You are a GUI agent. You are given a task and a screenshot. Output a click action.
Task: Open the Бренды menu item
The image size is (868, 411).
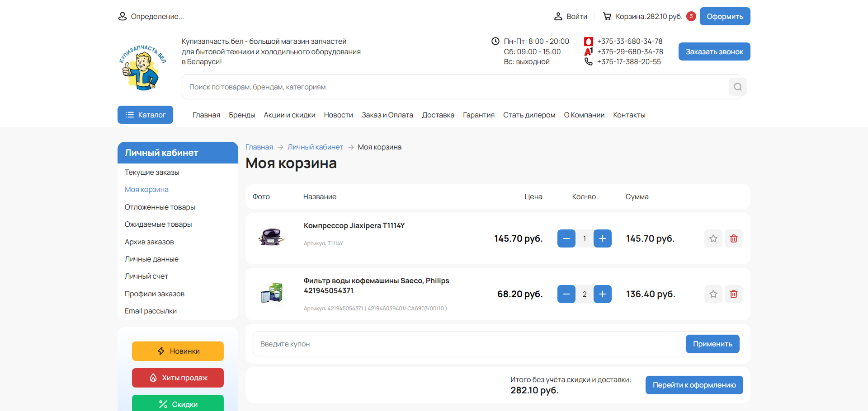242,115
